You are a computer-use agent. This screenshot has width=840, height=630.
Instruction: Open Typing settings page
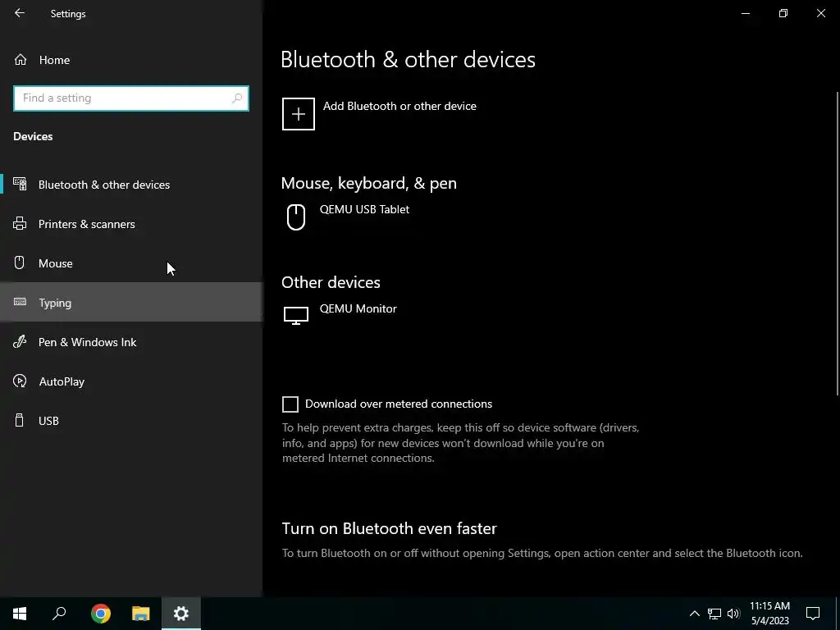click(x=131, y=302)
